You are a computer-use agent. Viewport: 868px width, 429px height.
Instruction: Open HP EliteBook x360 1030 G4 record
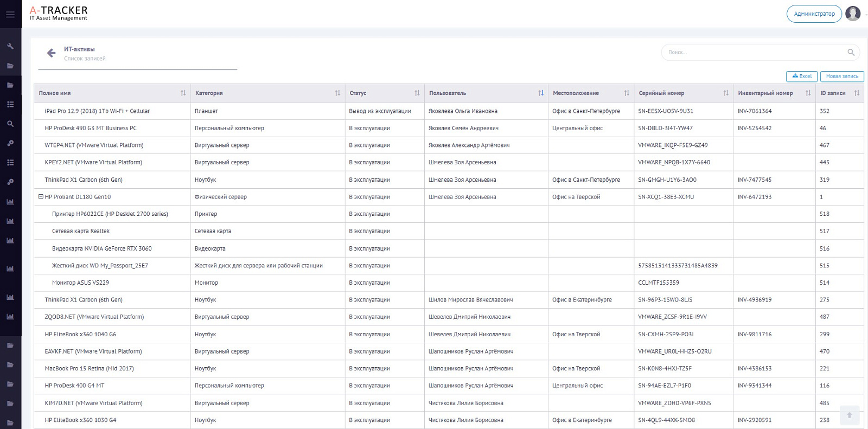pos(80,420)
